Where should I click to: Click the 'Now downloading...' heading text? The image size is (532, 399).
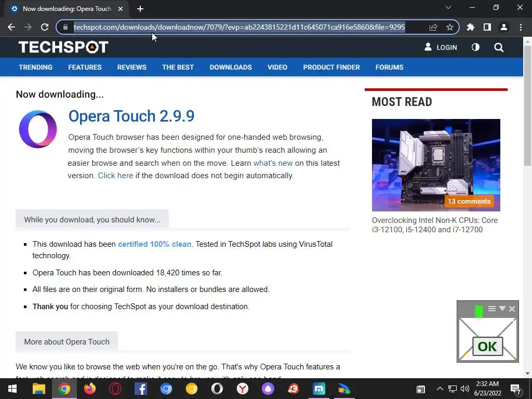(60, 95)
